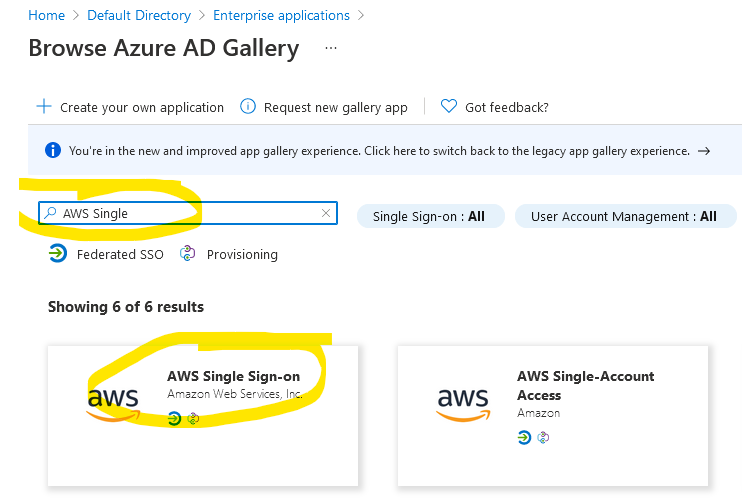Click inside the AWS Single search field
This screenshot has height=501, width=742.
188,213
